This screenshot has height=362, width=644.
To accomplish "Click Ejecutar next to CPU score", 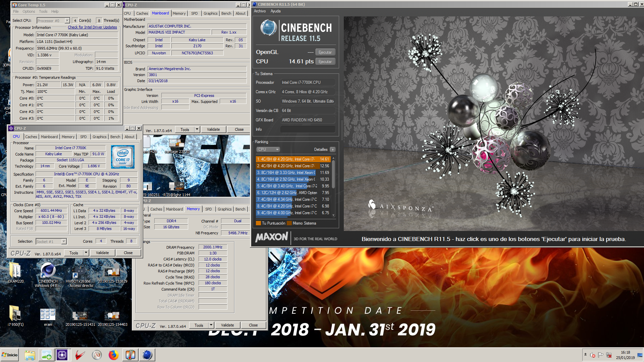I will [x=325, y=62].
